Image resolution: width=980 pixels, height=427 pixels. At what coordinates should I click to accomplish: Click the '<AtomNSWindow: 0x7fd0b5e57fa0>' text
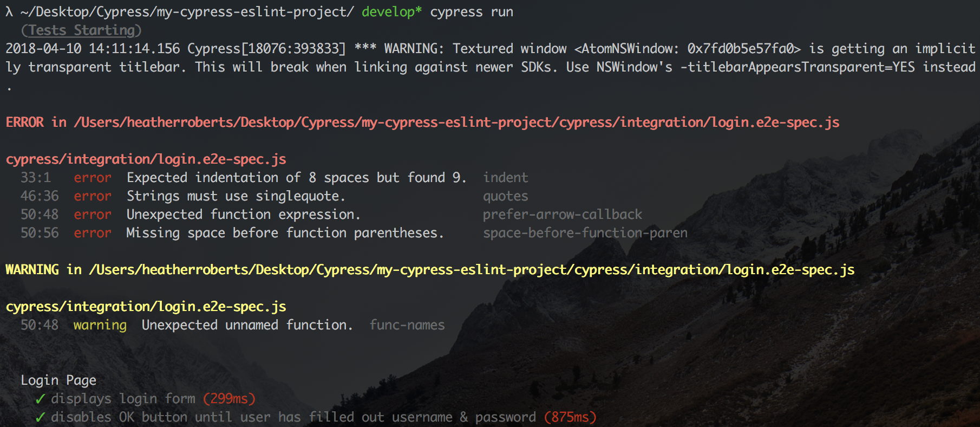(x=688, y=49)
